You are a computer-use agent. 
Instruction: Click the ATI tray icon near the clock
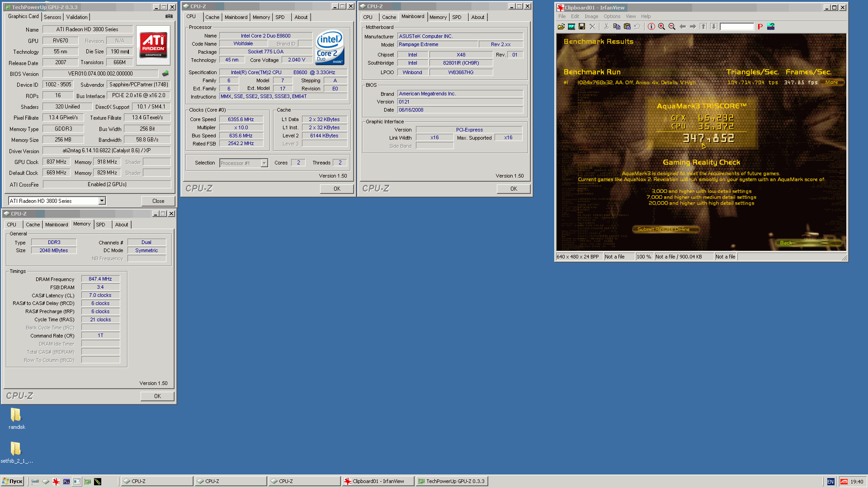(x=844, y=482)
